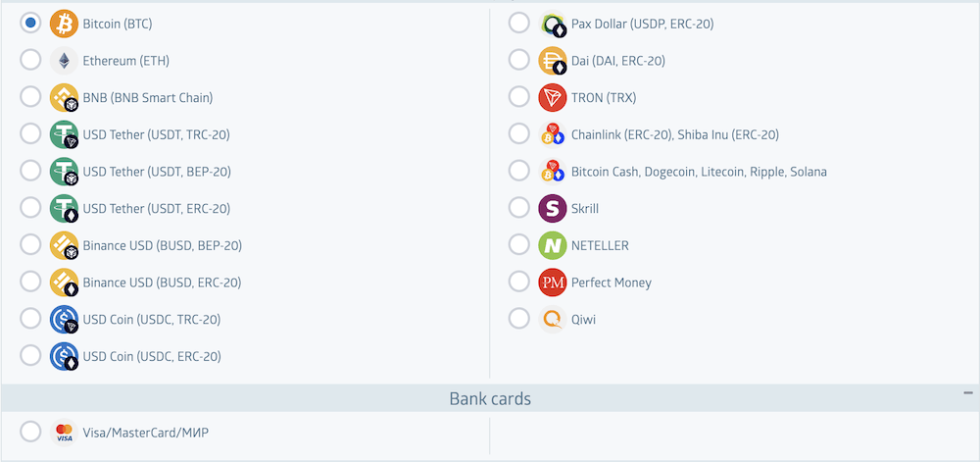The height and width of the screenshot is (462, 980).
Task: Select USD Tether (USDT, TRC-20) radio button
Action: (x=30, y=134)
